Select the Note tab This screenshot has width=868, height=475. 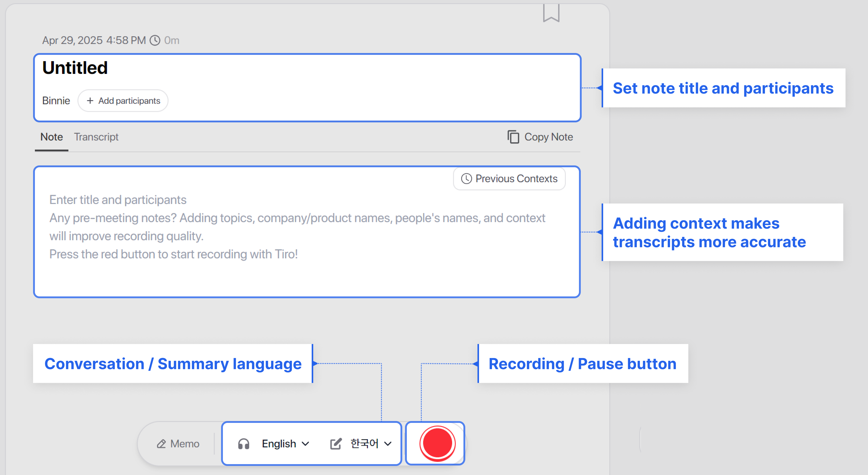(52, 137)
